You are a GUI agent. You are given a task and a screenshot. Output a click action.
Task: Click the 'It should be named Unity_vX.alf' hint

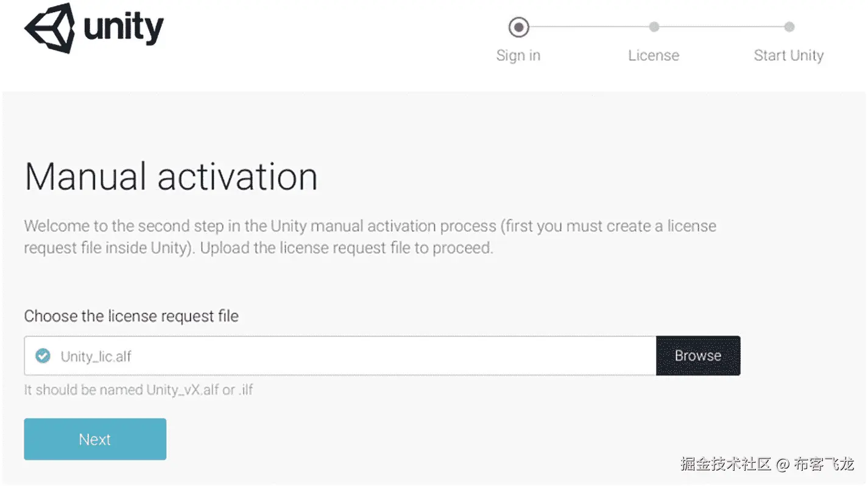[x=138, y=390]
